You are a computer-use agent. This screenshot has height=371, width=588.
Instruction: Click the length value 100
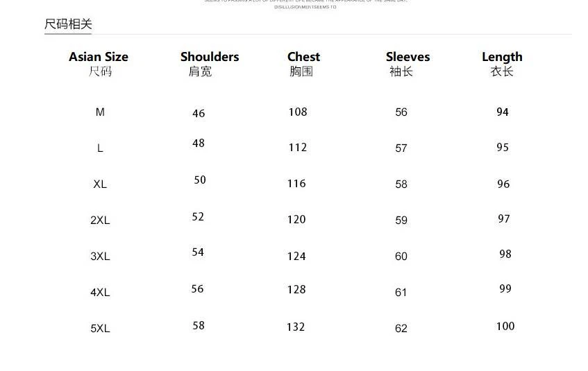click(505, 326)
